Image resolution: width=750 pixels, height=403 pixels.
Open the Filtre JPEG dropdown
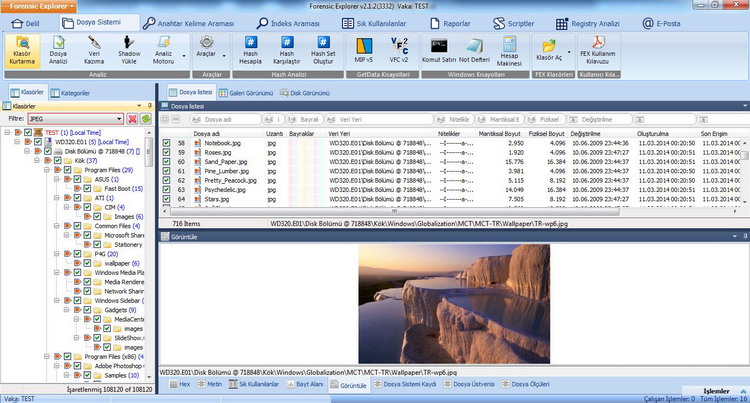click(x=118, y=118)
